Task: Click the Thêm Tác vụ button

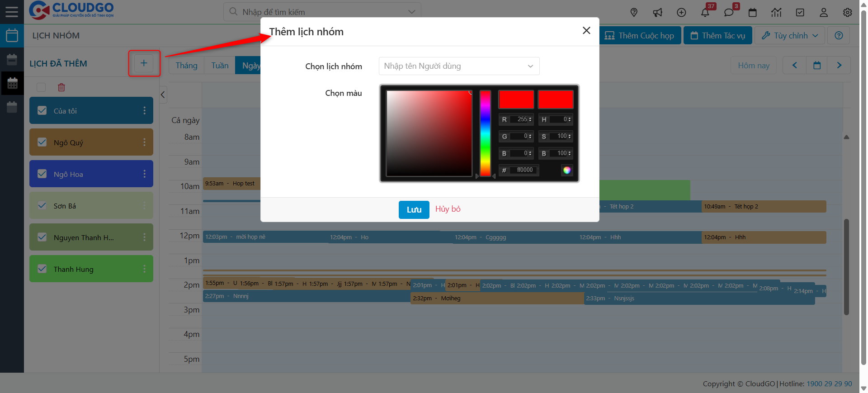Action: click(718, 35)
